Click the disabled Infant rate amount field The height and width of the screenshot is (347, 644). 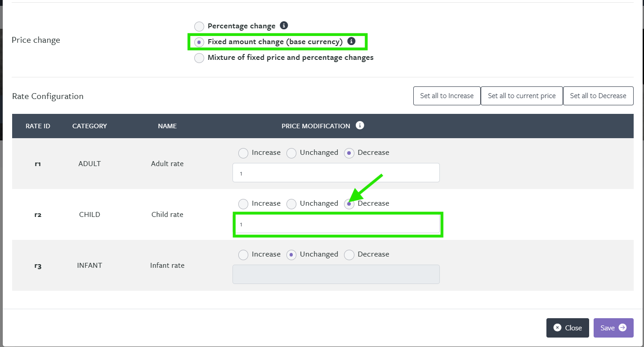click(336, 275)
